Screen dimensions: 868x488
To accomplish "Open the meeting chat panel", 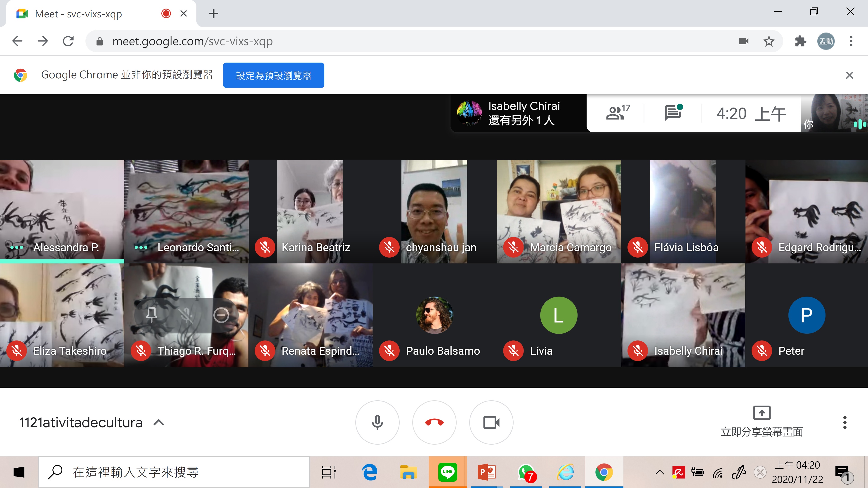I will tap(673, 113).
